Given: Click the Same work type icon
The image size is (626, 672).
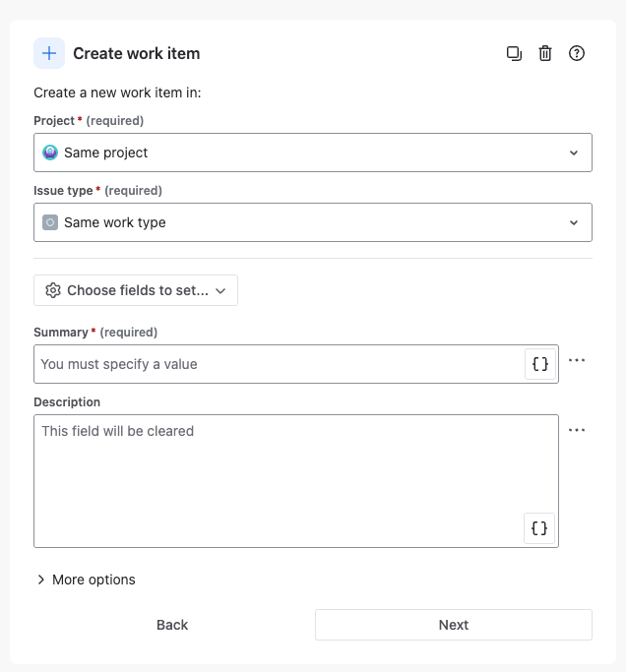Looking at the screenshot, I should point(50,222).
